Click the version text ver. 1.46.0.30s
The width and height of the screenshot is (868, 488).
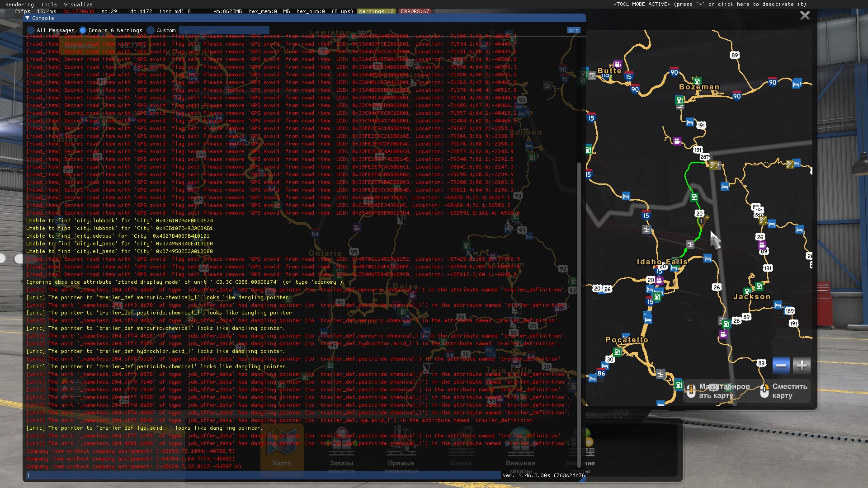[x=543, y=475]
